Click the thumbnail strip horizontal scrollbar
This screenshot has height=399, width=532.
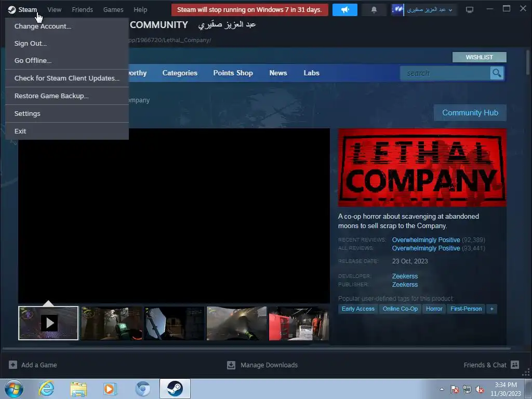point(257,348)
